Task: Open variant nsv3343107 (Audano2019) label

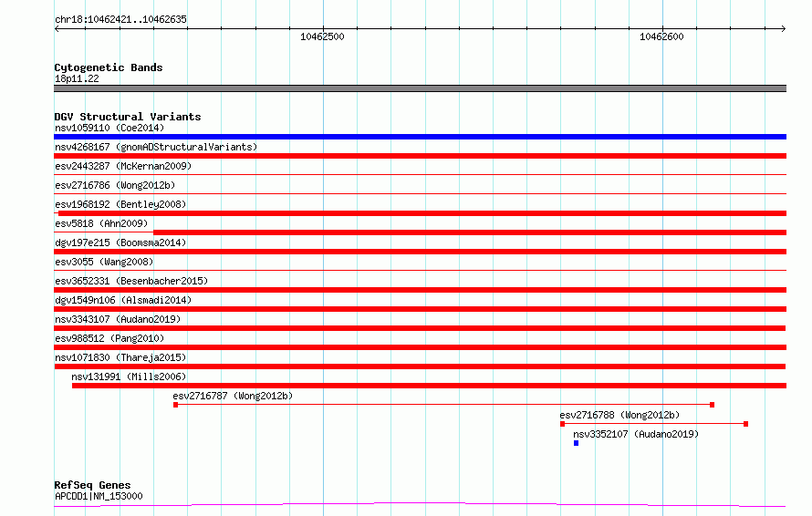Action: 118,319
